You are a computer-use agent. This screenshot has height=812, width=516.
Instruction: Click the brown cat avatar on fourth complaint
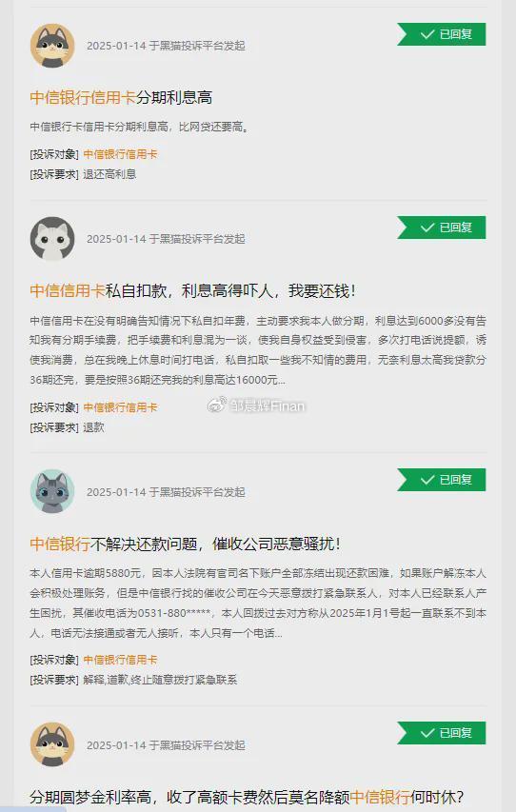click(x=52, y=744)
